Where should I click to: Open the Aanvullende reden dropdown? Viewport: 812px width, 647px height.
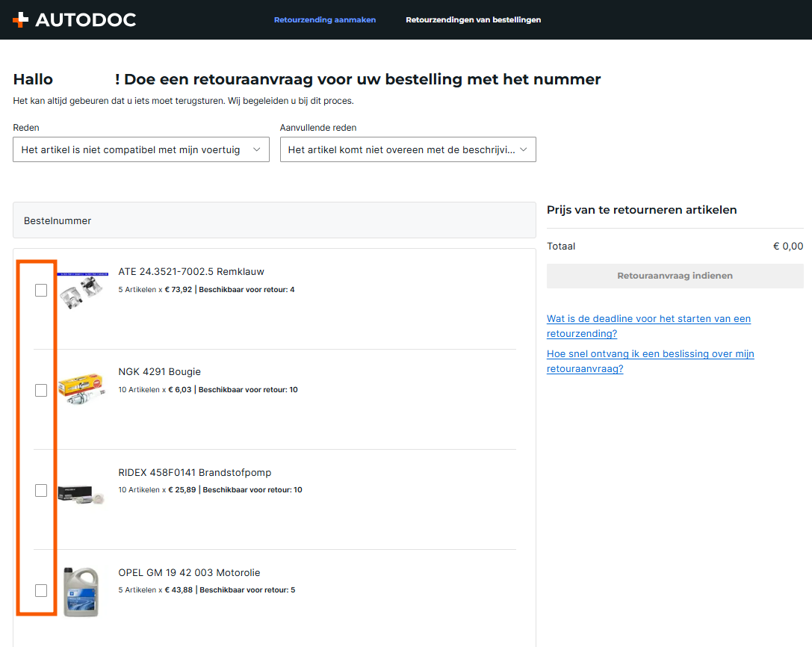pos(407,149)
